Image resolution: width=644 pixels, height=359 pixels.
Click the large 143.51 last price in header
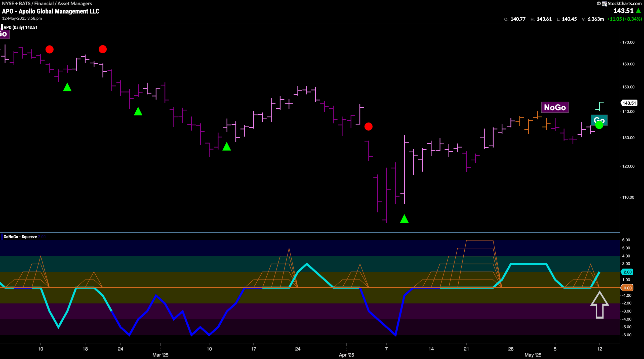[x=623, y=11]
